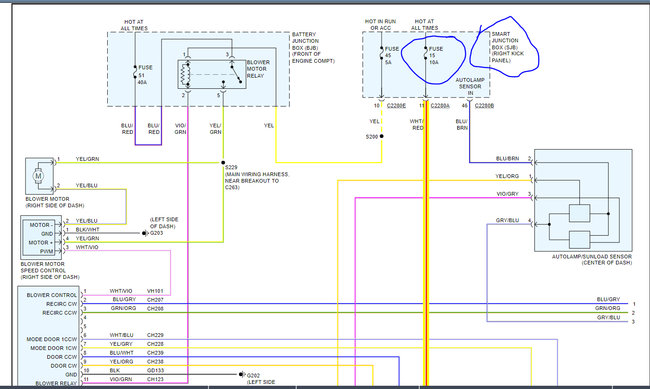
Task: Select the G202 ground symbol
Action: [241, 374]
